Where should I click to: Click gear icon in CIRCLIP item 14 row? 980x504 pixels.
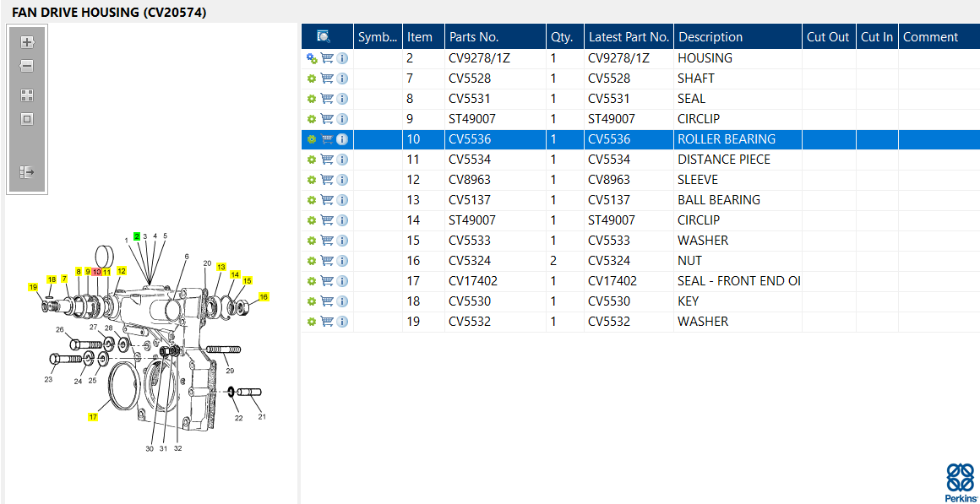(311, 219)
